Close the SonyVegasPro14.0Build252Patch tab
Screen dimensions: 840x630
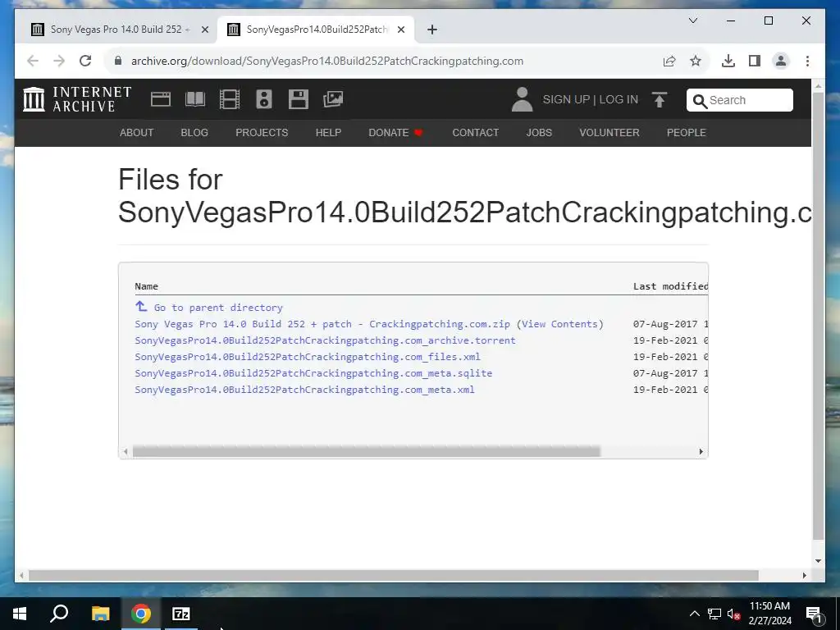click(x=400, y=30)
